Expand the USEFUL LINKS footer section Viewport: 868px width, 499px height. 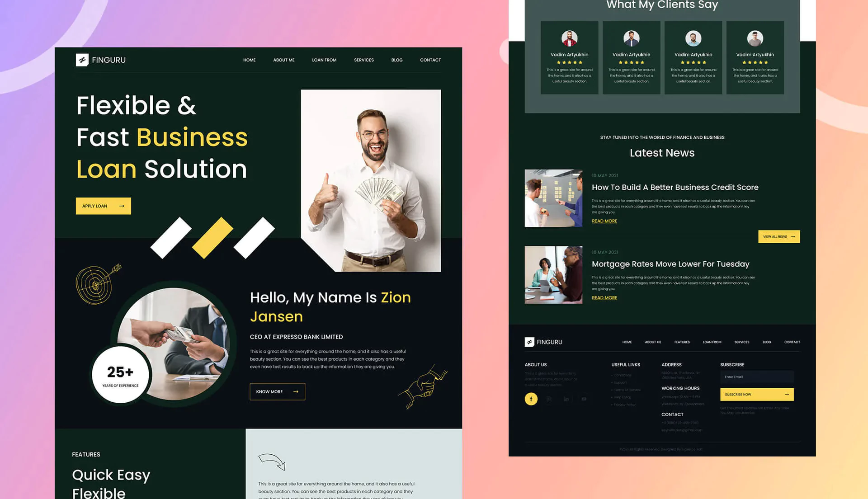coord(626,364)
